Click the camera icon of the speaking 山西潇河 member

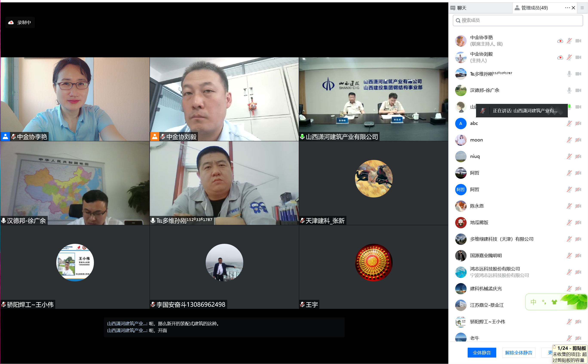pyautogui.click(x=578, y=107)
